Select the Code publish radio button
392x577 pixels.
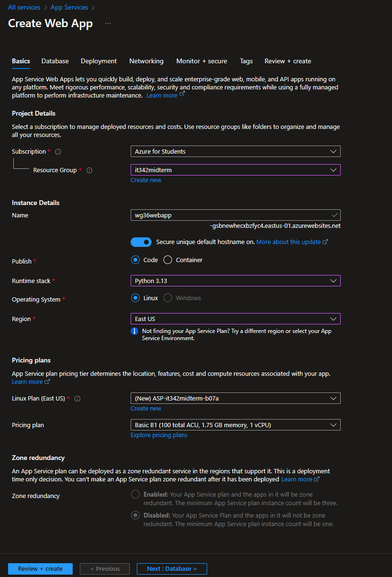coord(135,260)
